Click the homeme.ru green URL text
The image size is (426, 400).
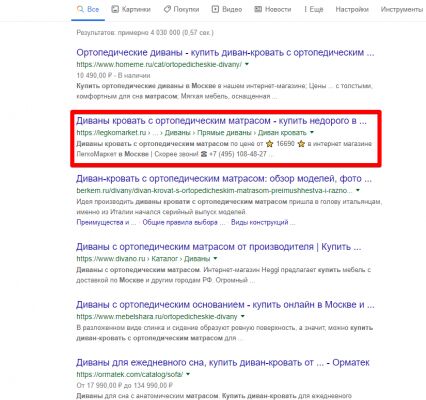tap(159, 64)
